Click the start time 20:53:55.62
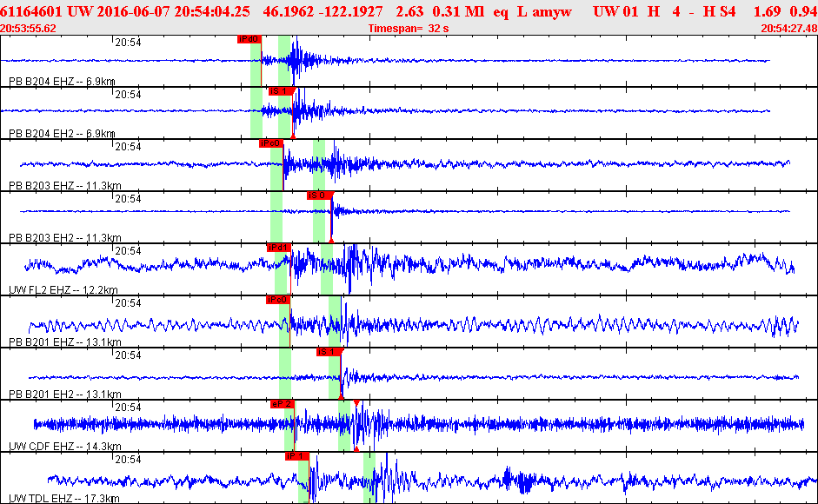 [29, 29]
